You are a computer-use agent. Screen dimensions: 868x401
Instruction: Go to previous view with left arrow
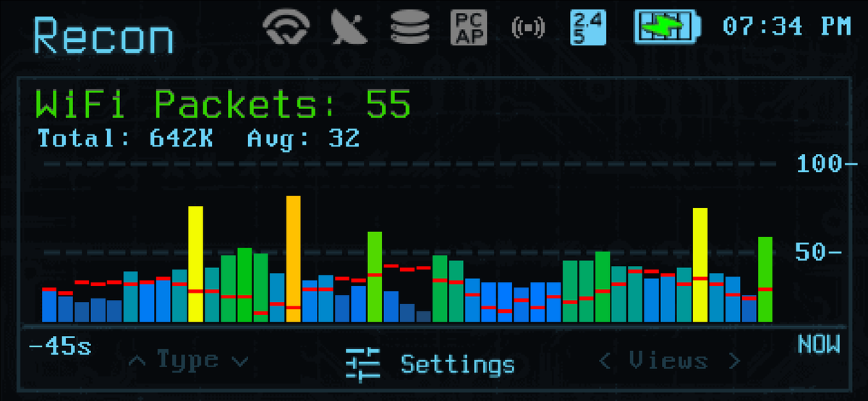point(605,360)
